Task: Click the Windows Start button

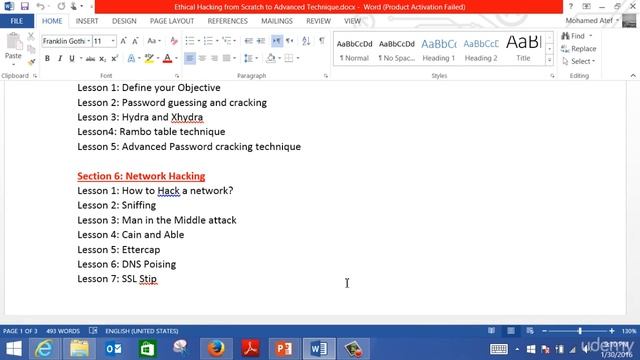Action: click(x=14, y=349)
